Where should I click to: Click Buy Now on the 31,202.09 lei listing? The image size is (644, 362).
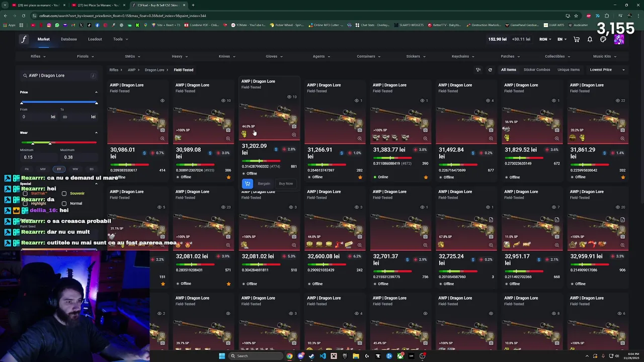286,184
